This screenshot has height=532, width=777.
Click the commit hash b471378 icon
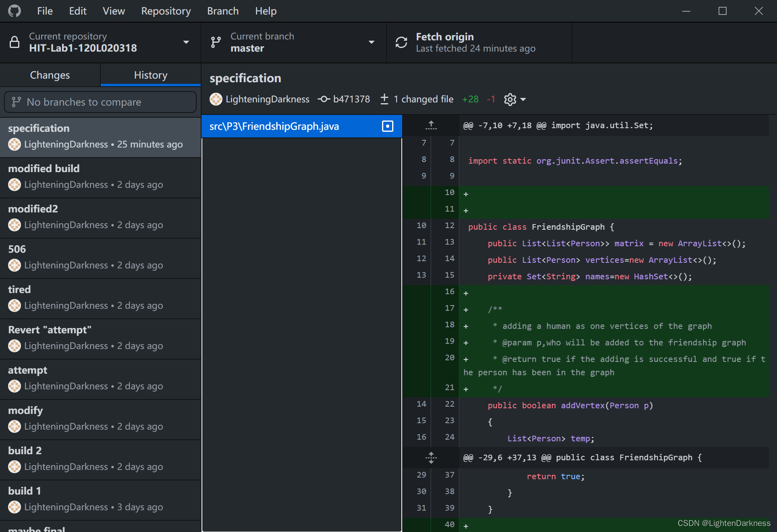click(324, 99)
